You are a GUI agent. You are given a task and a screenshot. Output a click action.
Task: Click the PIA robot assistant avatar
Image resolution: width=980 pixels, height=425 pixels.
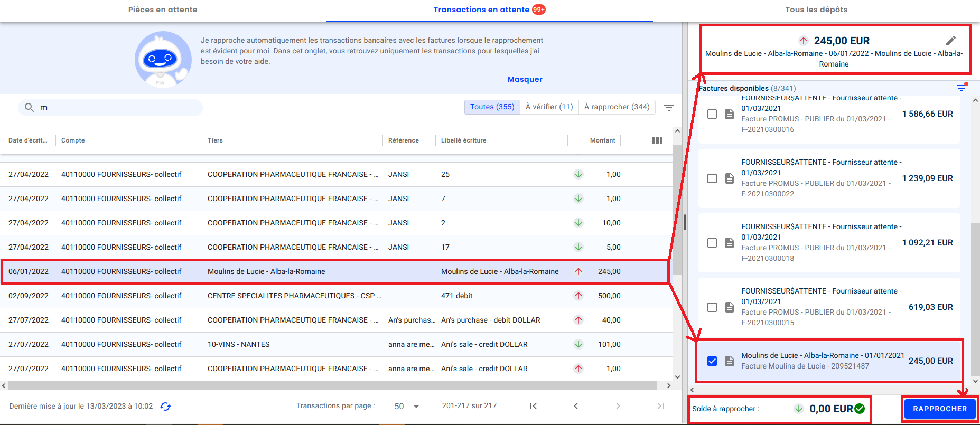pyautogui.click(x=163, y=59)
